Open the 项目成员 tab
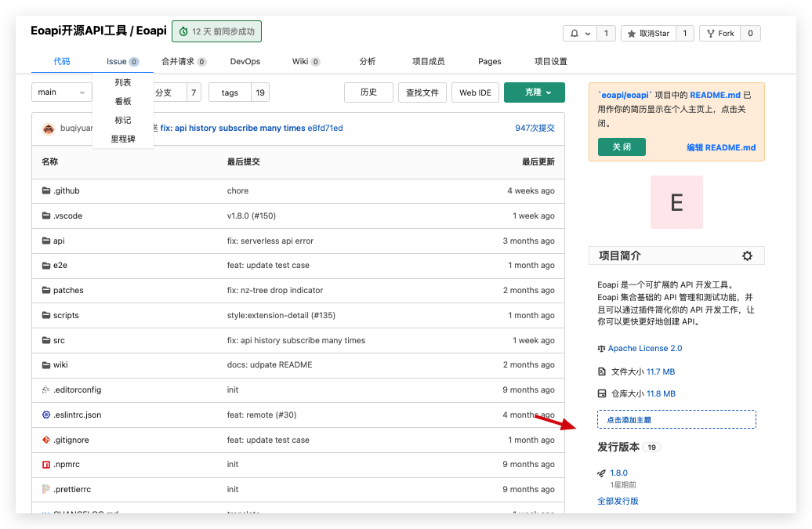 [428, 62]
